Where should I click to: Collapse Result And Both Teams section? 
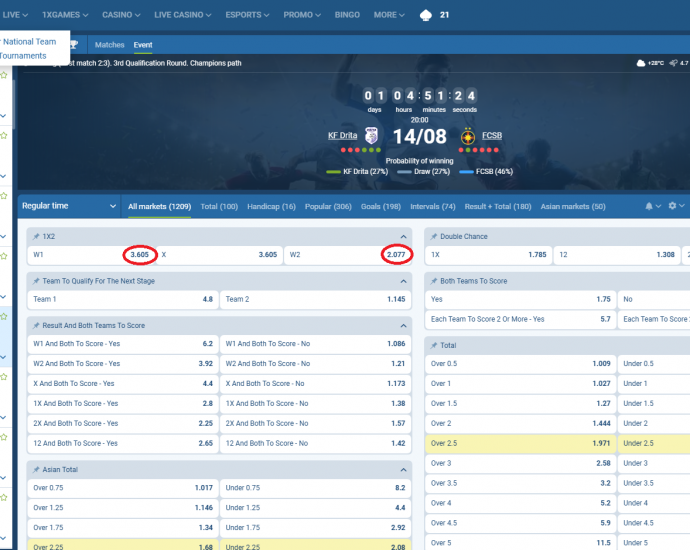[x=403, y=326]
